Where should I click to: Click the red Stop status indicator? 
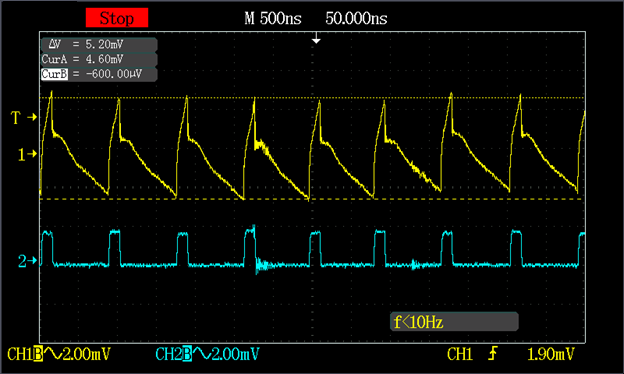click(117, 18)
